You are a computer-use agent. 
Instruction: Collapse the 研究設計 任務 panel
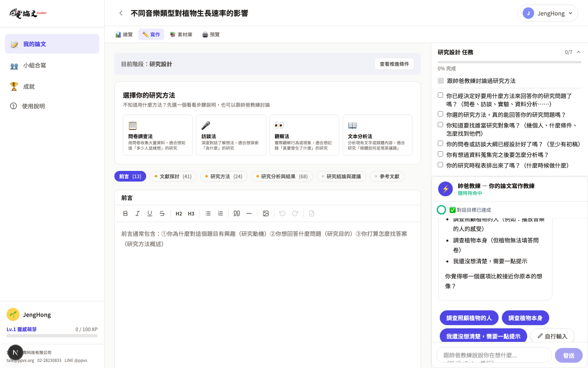578,52
